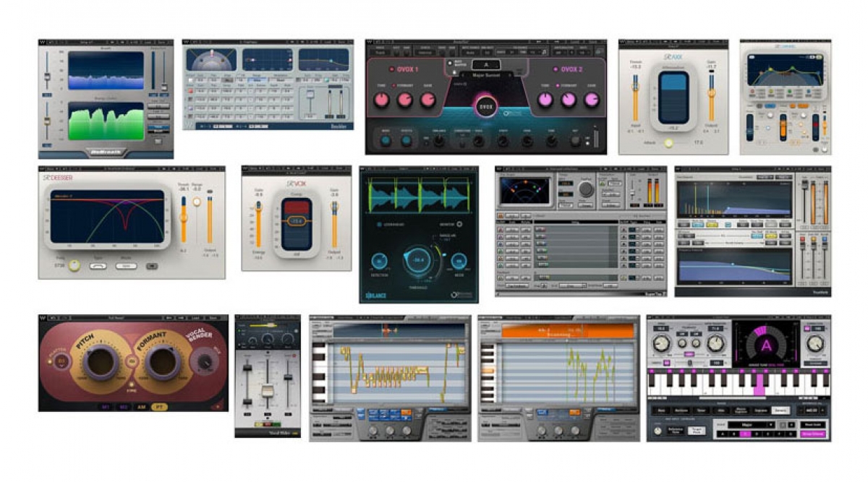Click the Type button in DeEsser
Image resolution: width=868 pixels, height=482 pixels.
point(97,265)
